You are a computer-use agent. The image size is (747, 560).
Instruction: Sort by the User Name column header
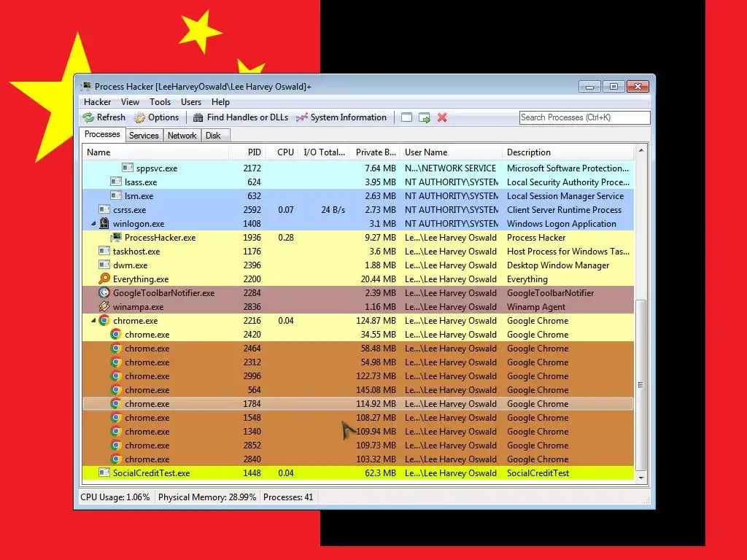451,152
